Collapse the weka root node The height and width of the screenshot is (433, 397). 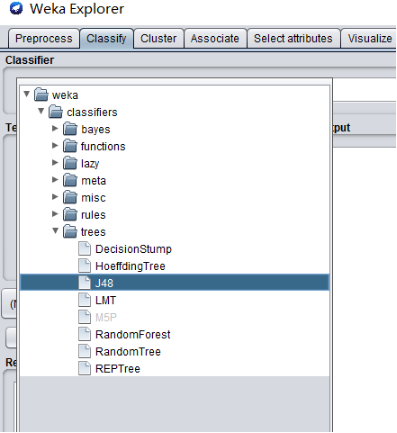27,94
